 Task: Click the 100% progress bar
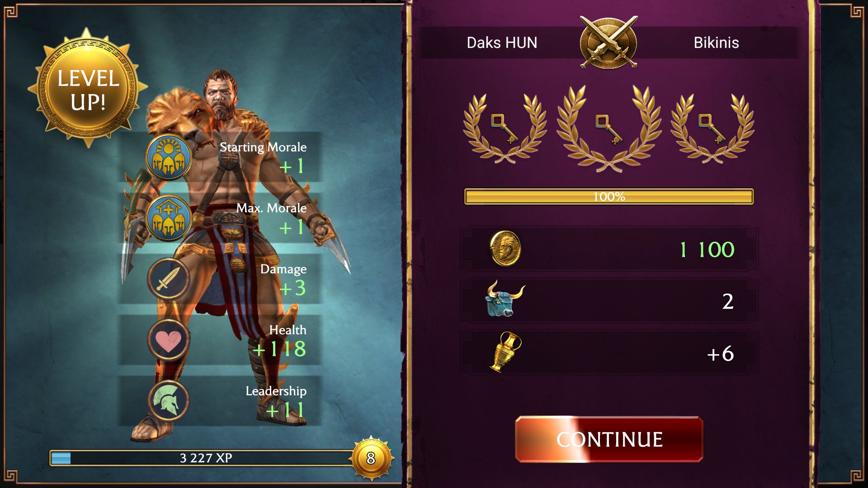(x=609, y=197)
